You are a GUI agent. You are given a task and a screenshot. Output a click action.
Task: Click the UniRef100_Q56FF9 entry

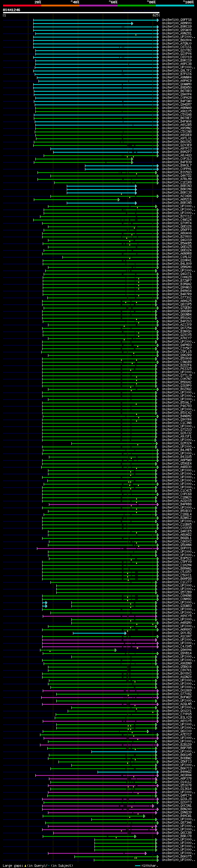point(177,230)
